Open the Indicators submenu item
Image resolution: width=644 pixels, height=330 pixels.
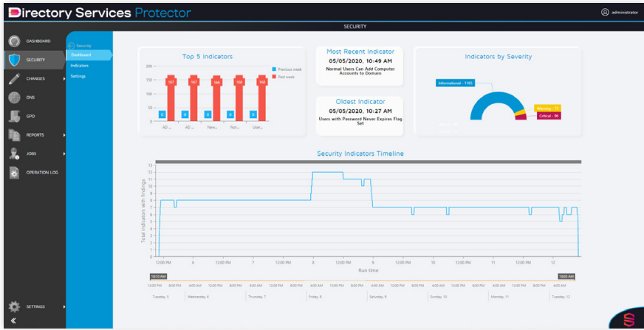point(79,66)
